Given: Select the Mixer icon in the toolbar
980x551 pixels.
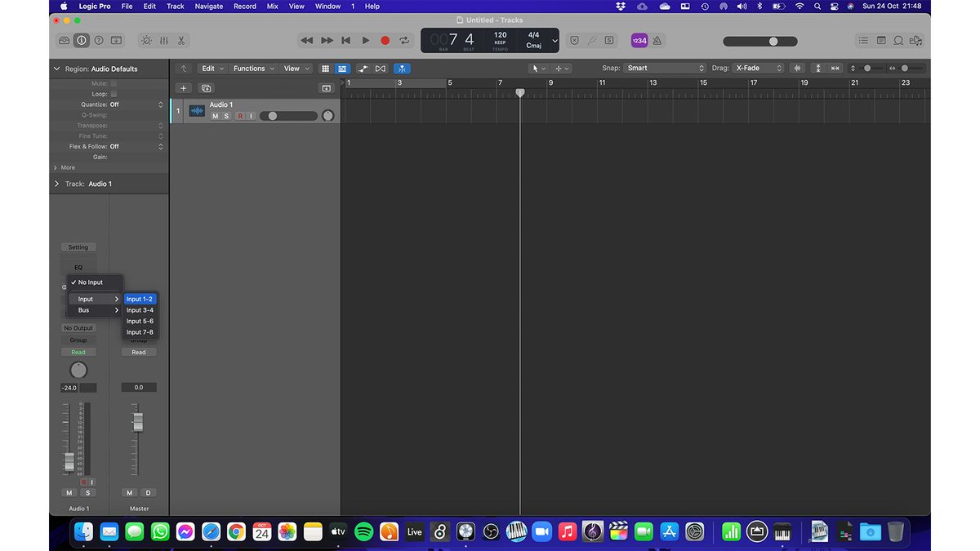Looking at the screenshot, I should (x=163, y=40).
